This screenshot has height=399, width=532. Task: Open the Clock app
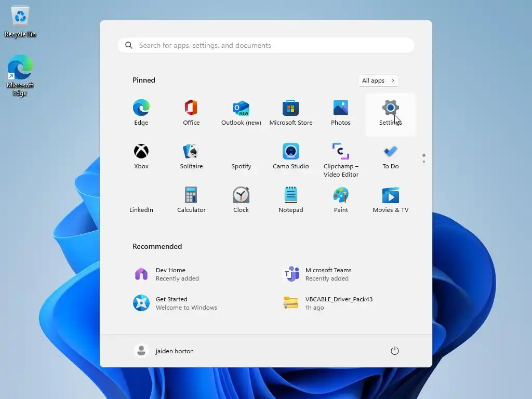241,201
